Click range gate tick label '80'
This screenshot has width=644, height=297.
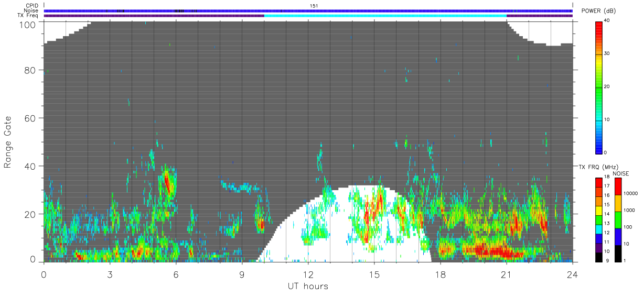[31, 70]
